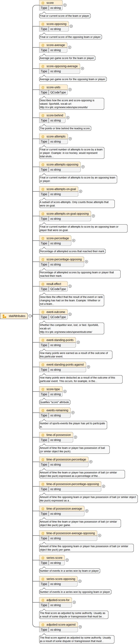Expand the score attribute plus icon
Viewport: 139px width, 644px height.
65,5
